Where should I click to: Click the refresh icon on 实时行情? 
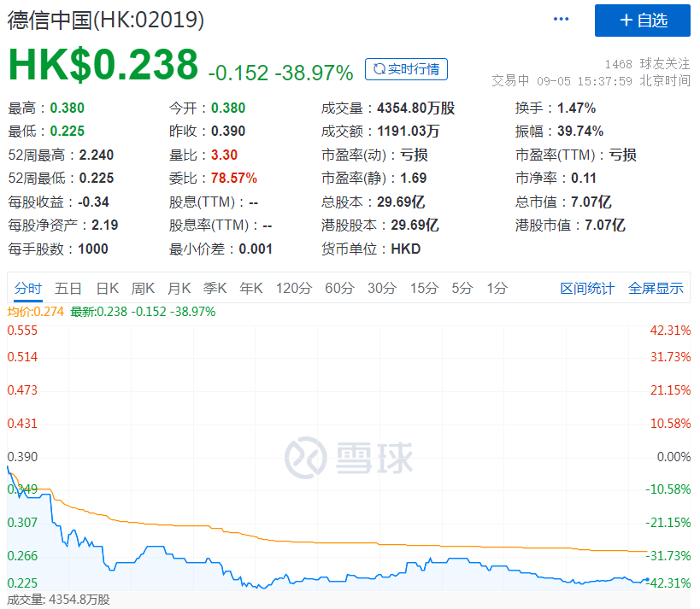[x=379, y=69]
